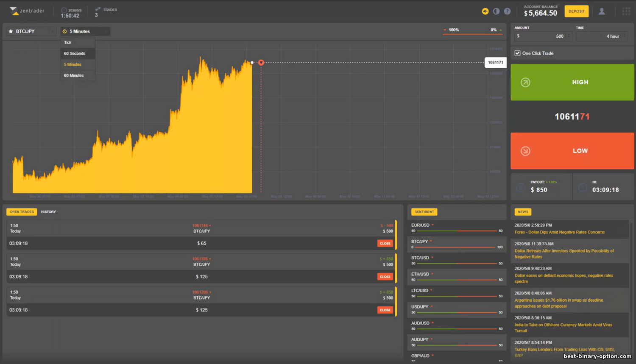Screen dimensions: 636x364
Task: Select AUD/USD in sentiment list
Action: (x=420, y=323)
